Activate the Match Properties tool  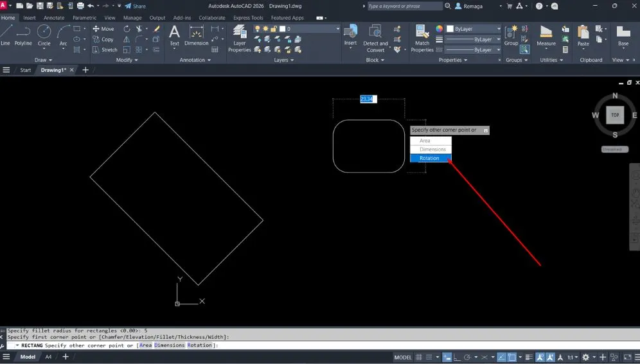(x=422, y=37)
